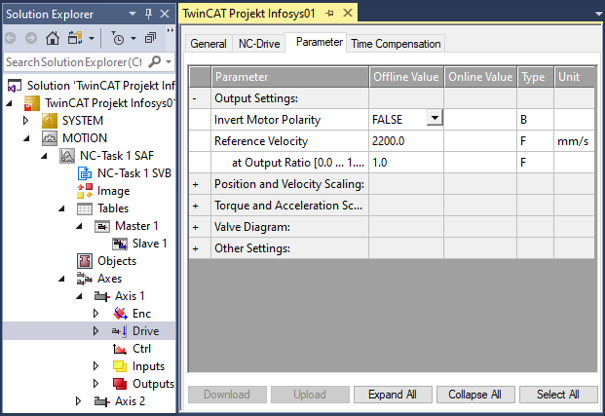Expand the Axis 2 tree node
The image size is (605, 416).
(x=78, y=401)
